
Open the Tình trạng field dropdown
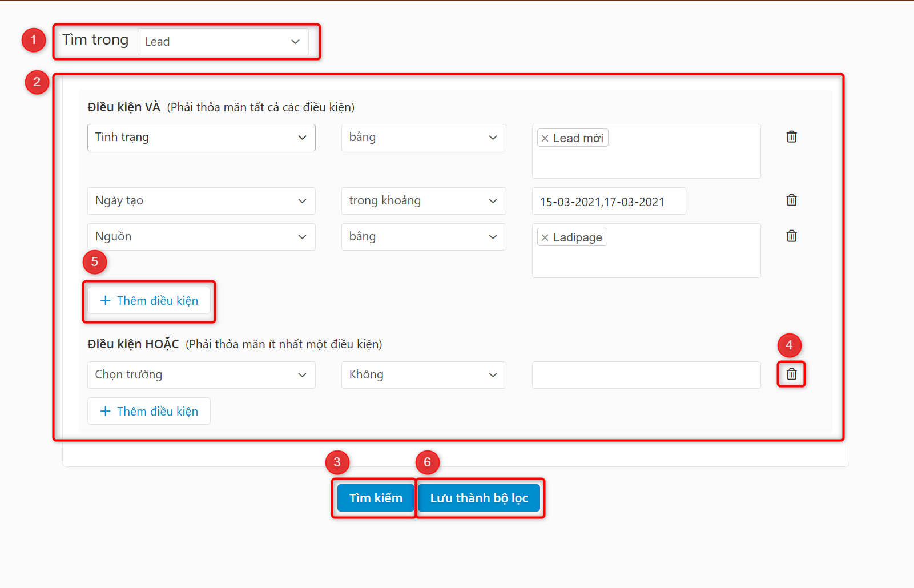click(x=201, y=138)
